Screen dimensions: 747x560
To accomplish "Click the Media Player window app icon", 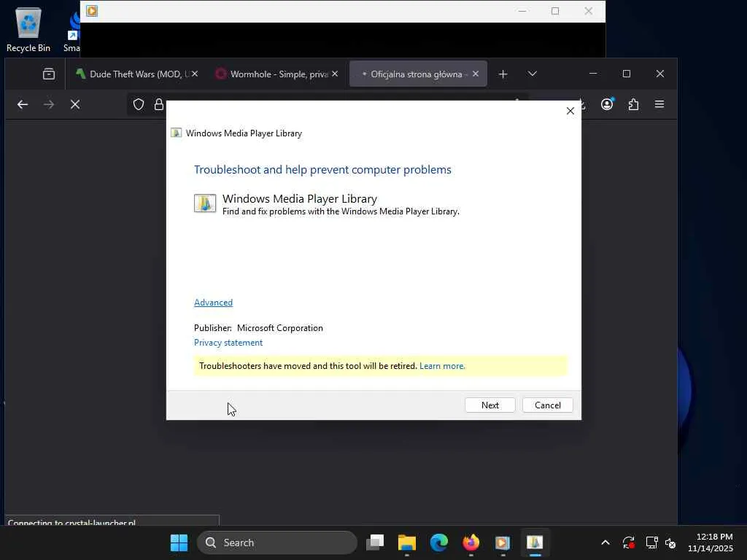I will [92, 11].
